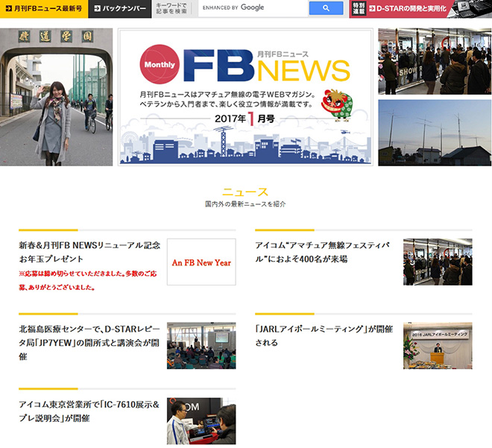Click the ニュース section heading
Image resolution: width=492 pixels, height=448 pixels.
point(245,192)
